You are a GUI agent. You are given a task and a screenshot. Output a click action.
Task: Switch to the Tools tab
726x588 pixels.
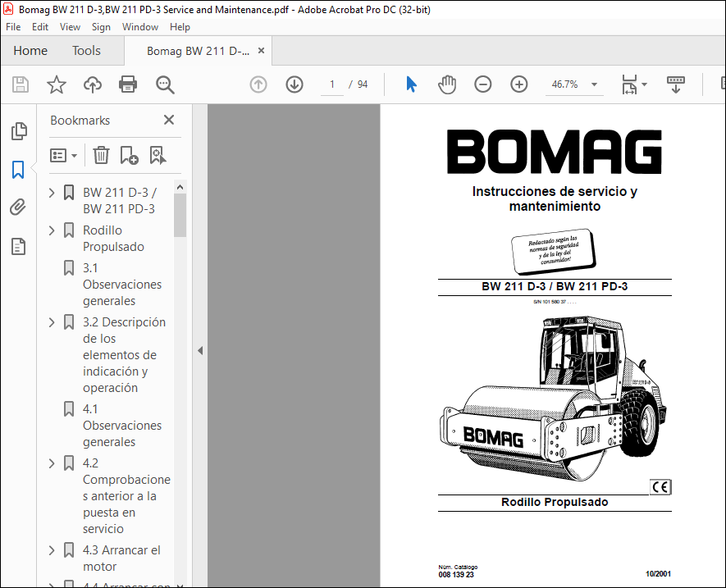(x=86, y=51)
